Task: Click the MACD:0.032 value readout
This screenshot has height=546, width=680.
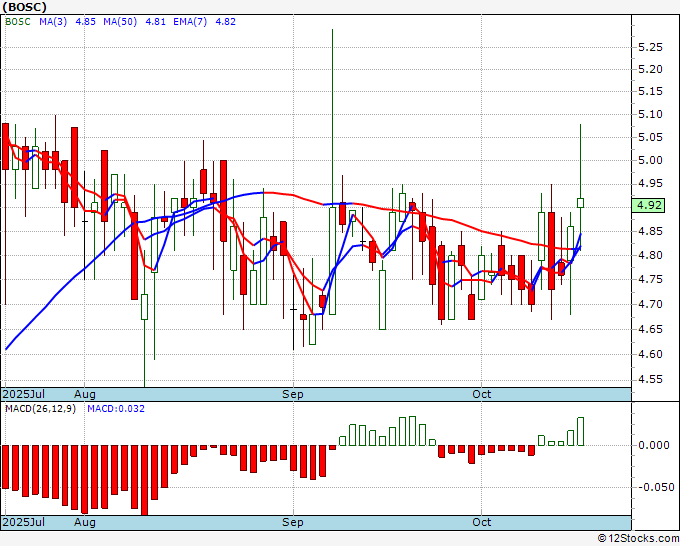Action: point(116,409)
